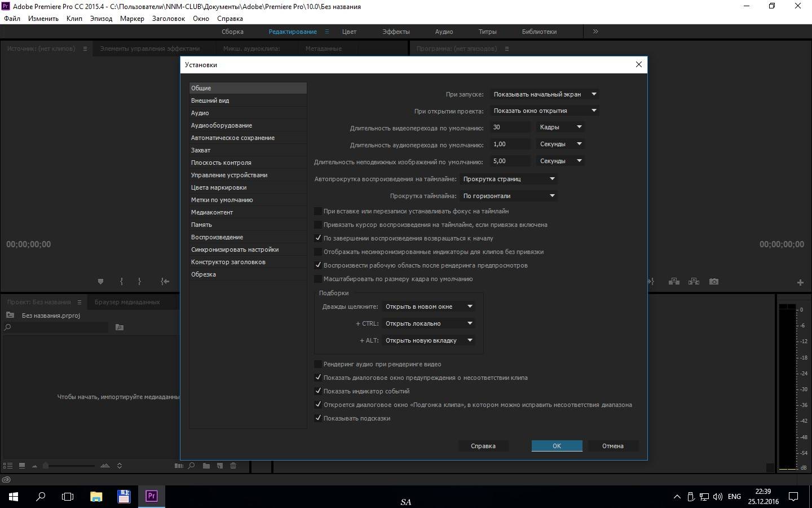Click the trash icon in Project panel
The image size is (812, 508).
click(x=233, y=466)
